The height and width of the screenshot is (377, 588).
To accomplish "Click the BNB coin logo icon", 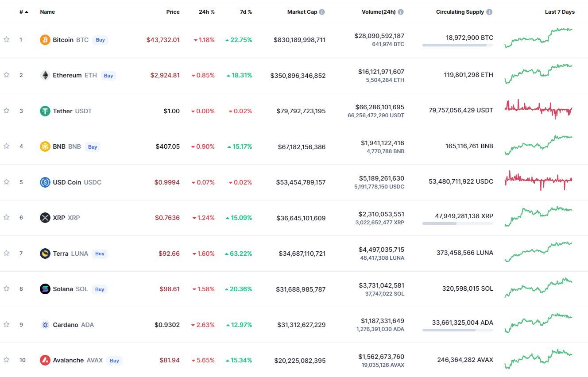I will pyautogui.click(x=45, y=146).
